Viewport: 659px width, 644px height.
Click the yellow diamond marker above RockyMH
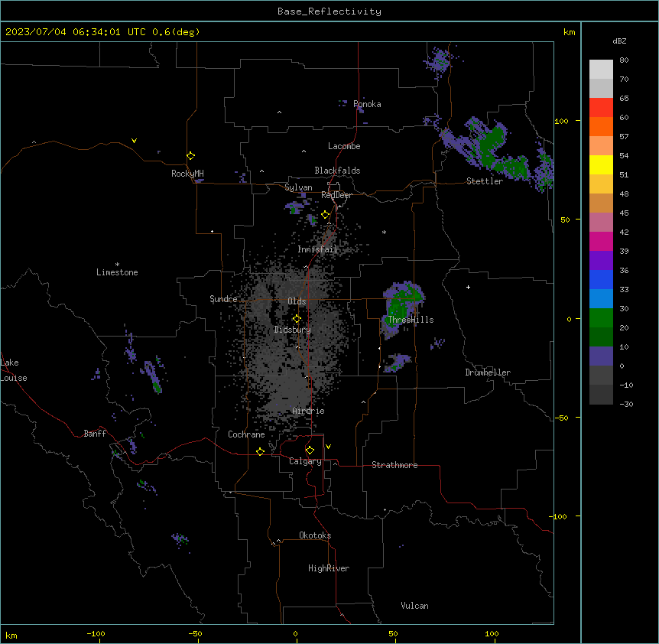pyautogui.click(x=191, y=156)
